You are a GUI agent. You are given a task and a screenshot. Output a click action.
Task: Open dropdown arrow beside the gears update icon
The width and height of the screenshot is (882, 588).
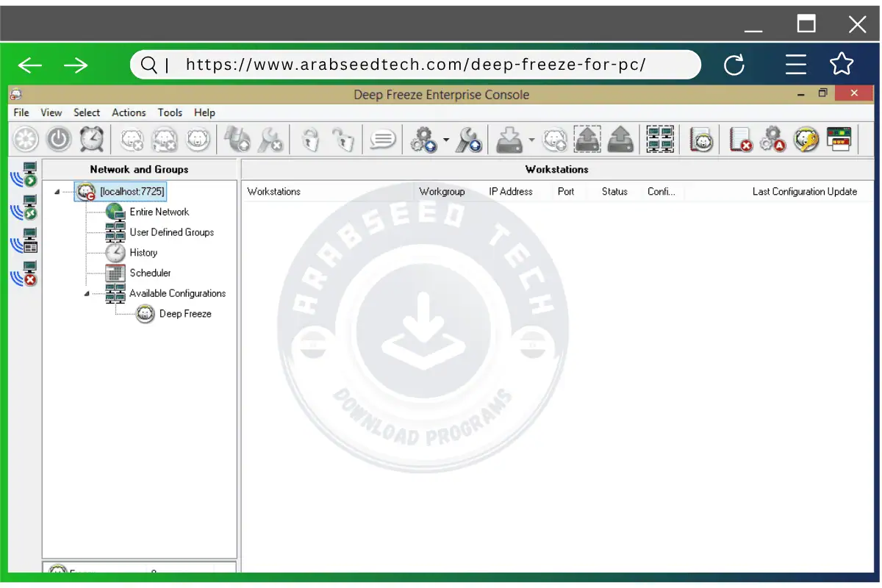445,140
